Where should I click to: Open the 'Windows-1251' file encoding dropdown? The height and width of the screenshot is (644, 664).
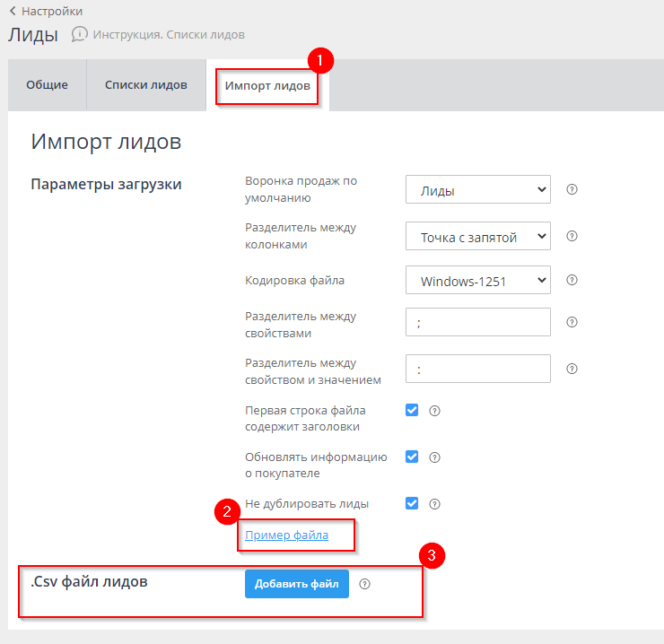477,280
